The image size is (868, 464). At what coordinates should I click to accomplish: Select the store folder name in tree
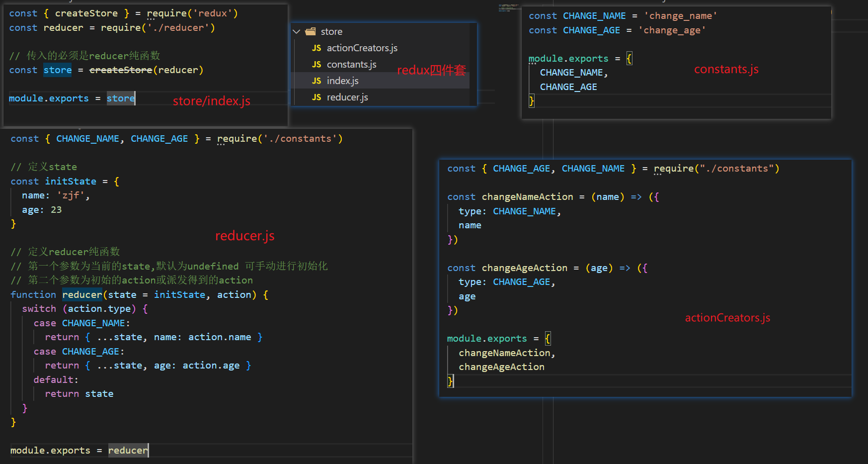pyautogui.click(x=331, y=32)
